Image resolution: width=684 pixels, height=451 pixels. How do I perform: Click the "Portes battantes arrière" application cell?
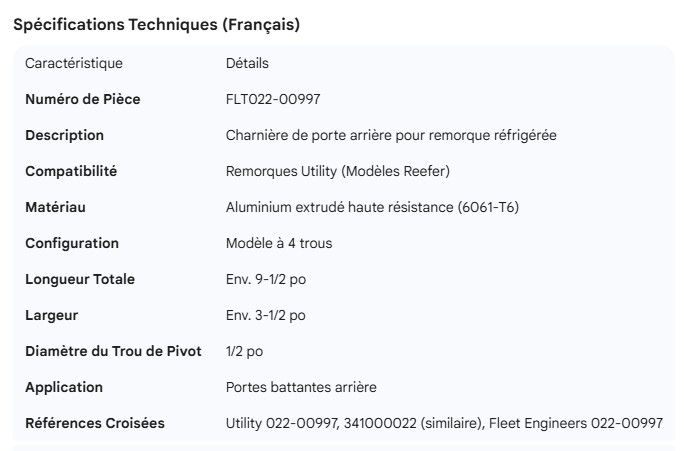[301, 387]
